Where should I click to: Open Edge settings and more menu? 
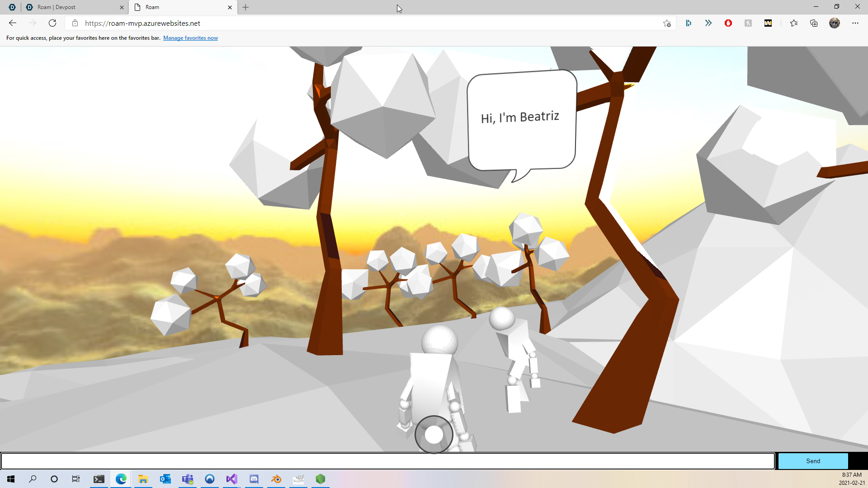click(x=855, y=23)
